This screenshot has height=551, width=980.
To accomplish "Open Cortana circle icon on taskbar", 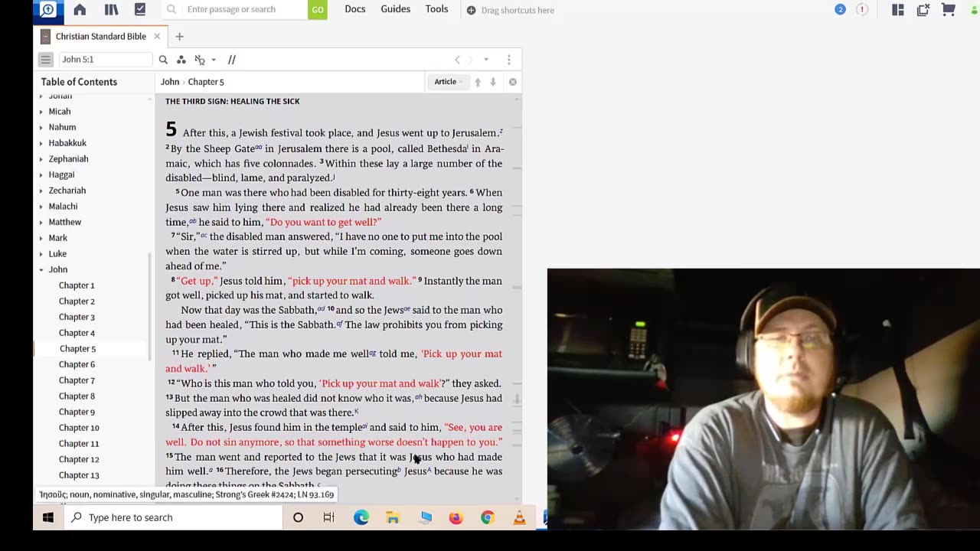I will pyautogui.click(x=298, y=517).
